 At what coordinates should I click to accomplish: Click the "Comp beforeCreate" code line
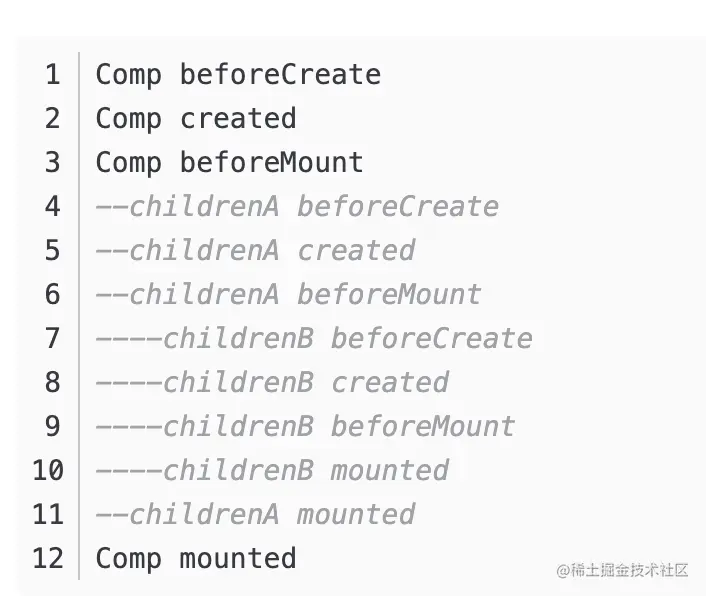coord(238,75)
